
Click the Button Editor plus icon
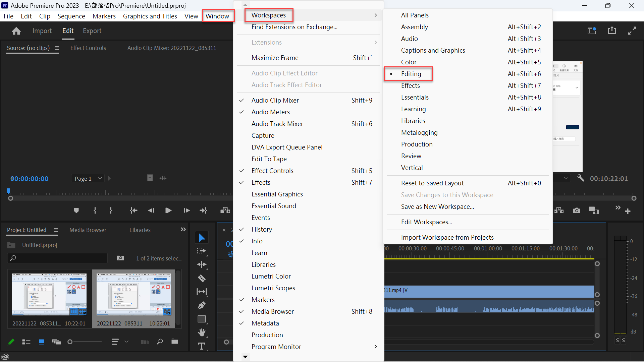(x=628, y=211)
